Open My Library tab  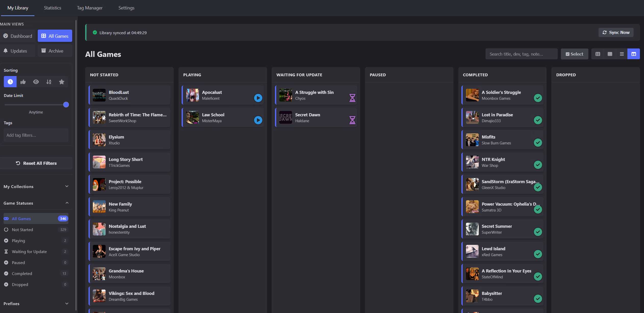click(18, 8)
